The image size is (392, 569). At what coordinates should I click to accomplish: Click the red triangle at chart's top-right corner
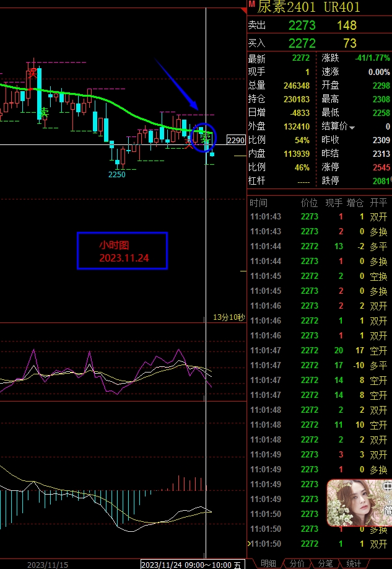click(244, 11)
